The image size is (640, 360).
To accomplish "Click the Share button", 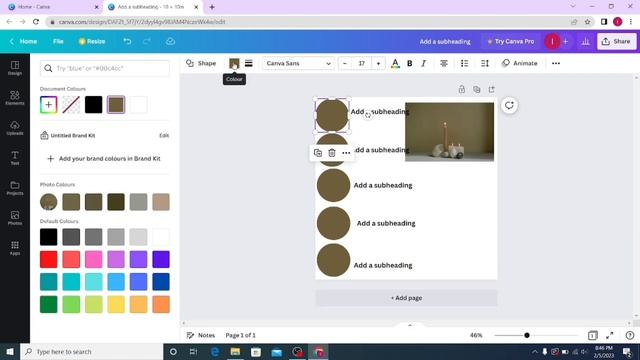I will coord(616,41).
